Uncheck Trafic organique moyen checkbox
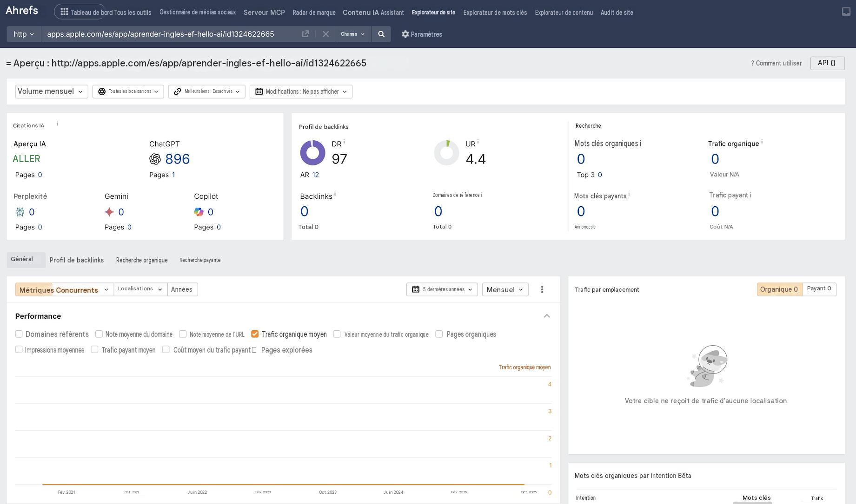856x504 pixels. [x=255, y=334]
